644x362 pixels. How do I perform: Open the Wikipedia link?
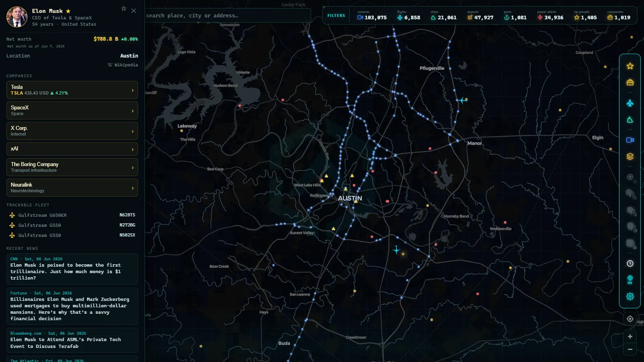click(123, 65)
